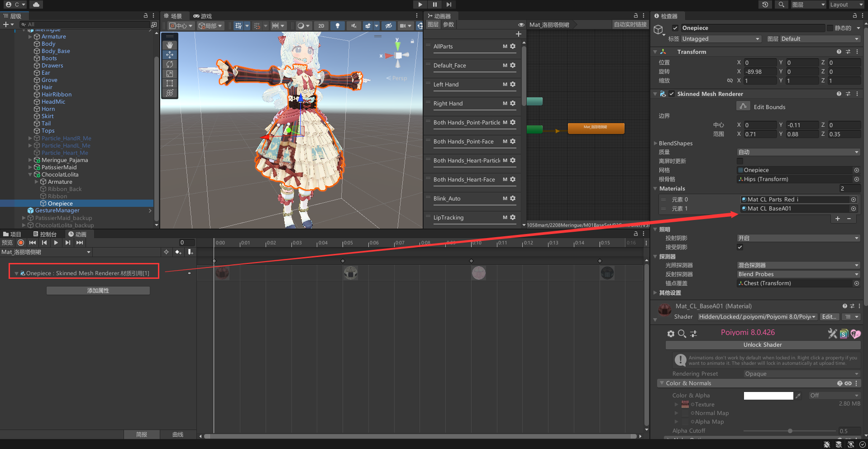Click the Alpha Cutoff slider handle

point(790,431)
